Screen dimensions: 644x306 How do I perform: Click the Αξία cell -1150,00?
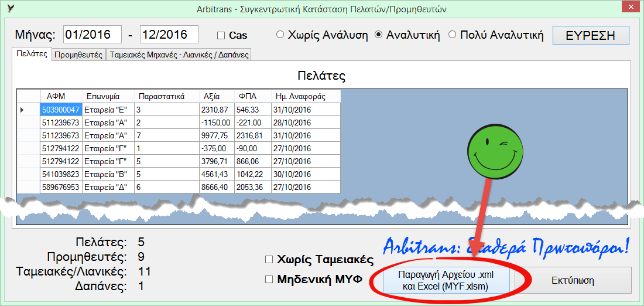click(x=217, y=123)
